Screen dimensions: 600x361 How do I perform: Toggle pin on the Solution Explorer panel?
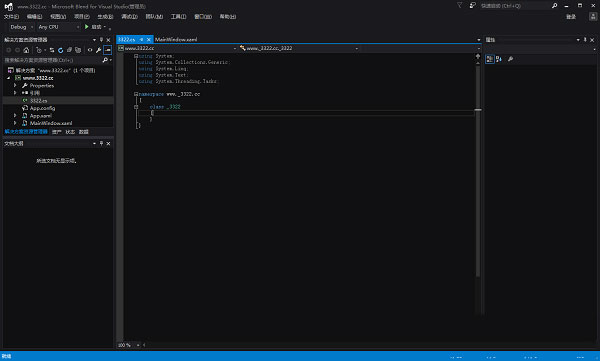point(101,40)
